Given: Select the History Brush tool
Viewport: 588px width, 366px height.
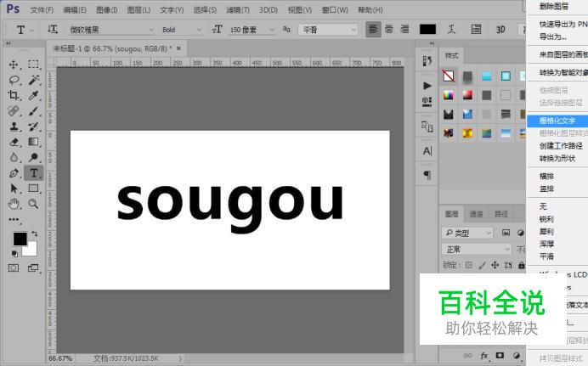Looking at the screenshot, I should [x=33, y=127].
